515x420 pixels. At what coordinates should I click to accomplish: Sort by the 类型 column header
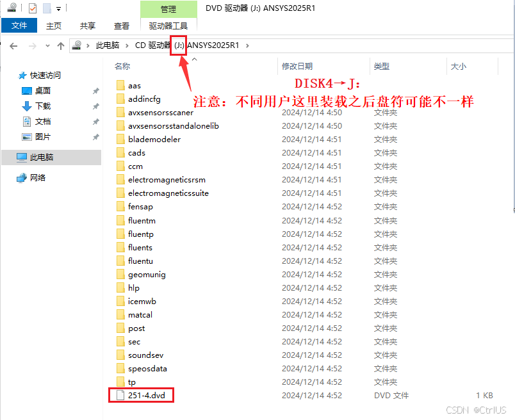382,67
